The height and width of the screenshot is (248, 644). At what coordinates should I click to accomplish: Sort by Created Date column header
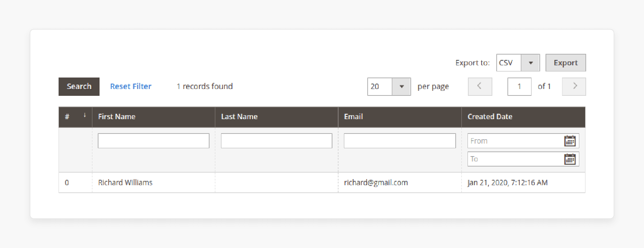click(x=523, y=117)
